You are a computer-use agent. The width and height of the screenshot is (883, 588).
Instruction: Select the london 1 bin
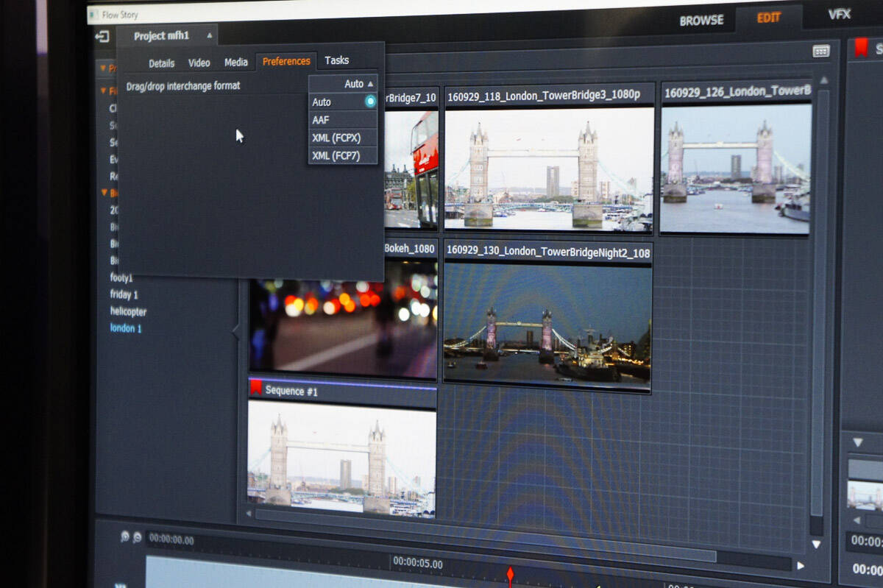point(126,328)
